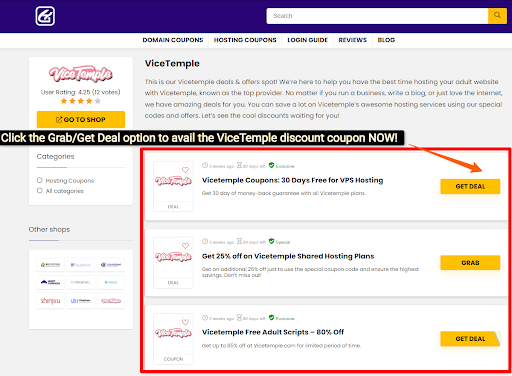Click the ViceTemple page heading
The height and width of the screenshot is (376, 512).
(172, 63)
